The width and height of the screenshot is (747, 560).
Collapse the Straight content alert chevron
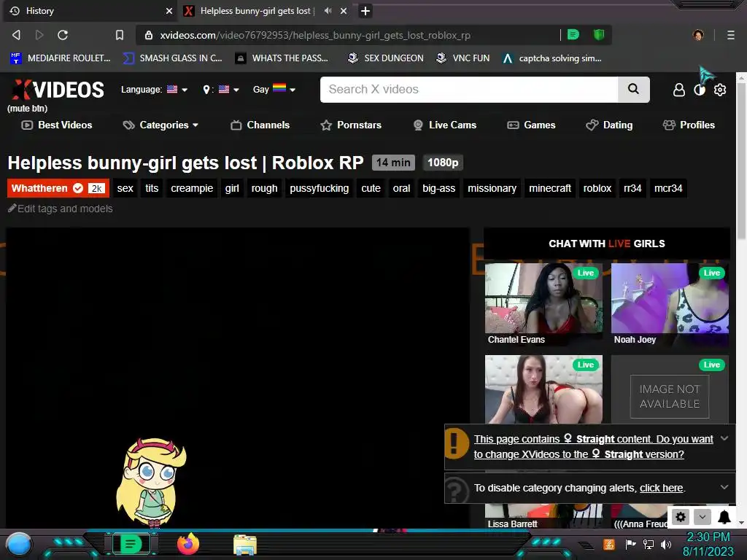[x=724, y=438]
